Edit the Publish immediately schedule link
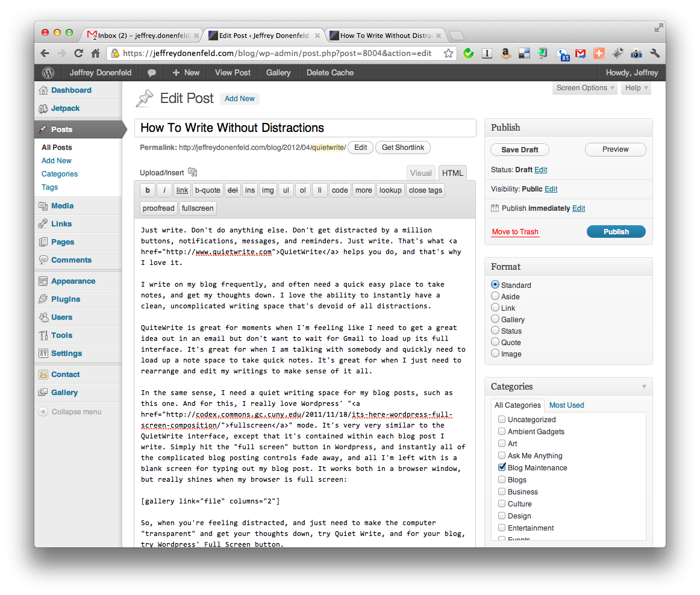700x595 pixels. [578, 208]
